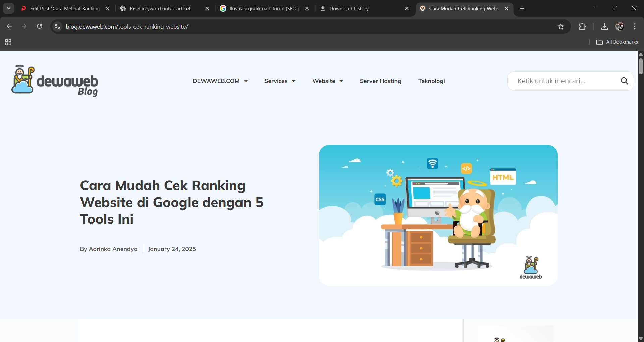The width and height of the screenshot is (644, 342).
Task: Click the page vertical scrollbar thumb
Action: point(641,66)
